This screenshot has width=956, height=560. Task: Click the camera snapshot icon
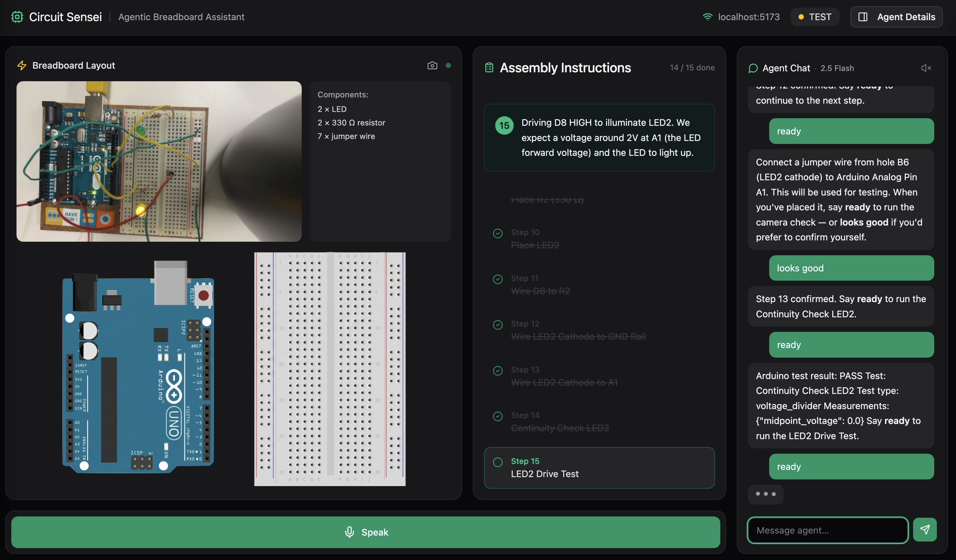[432, 65]
